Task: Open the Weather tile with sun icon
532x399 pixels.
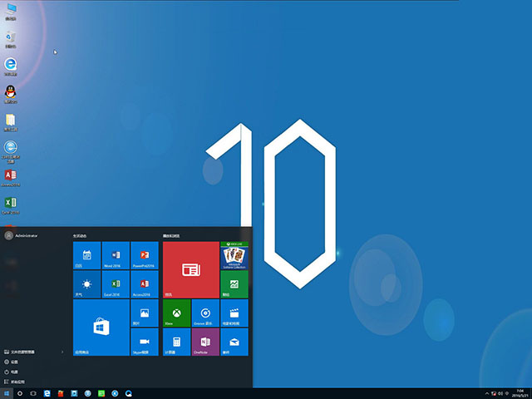Action: click(86, 284)
